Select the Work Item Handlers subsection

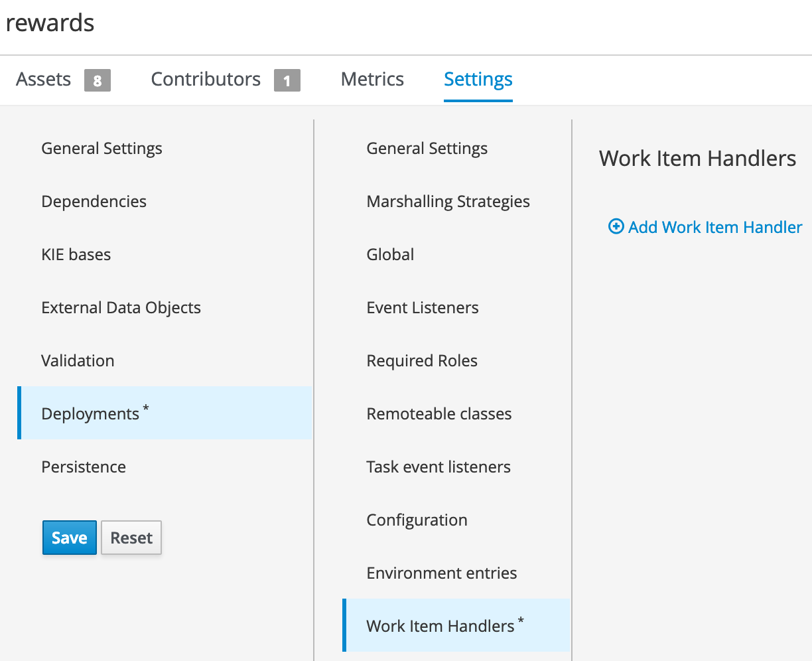click(x=440, y=626)
